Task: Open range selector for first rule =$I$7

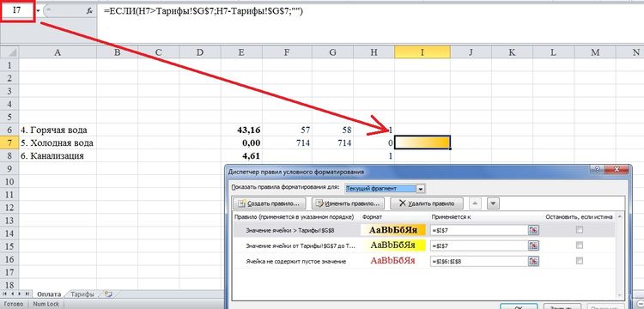Action: (x=533, y=230)
